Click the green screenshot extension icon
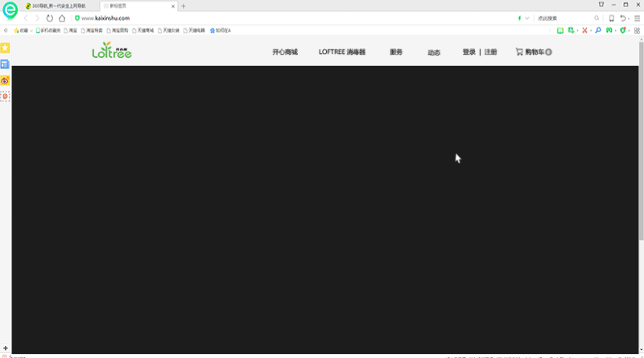 [571, 31]
